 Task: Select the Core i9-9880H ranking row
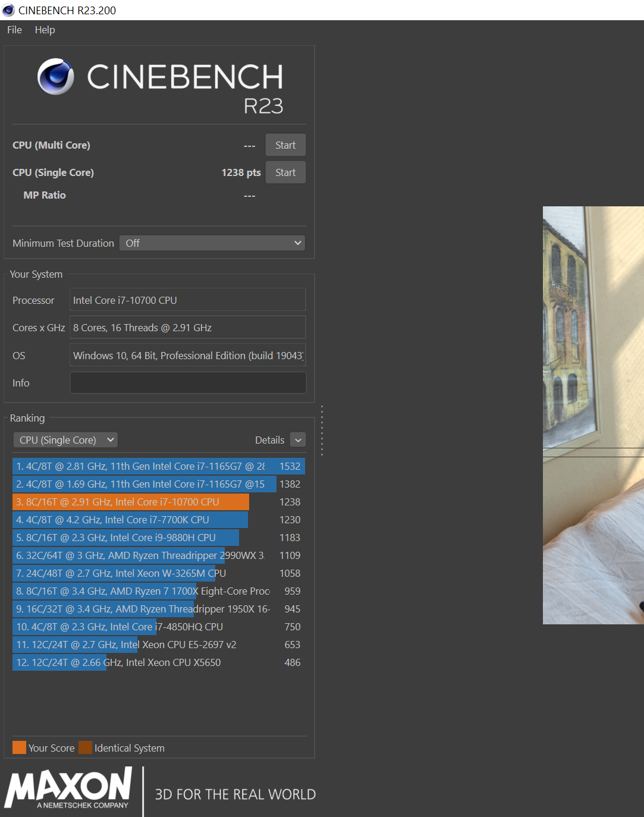click(159, 538)
